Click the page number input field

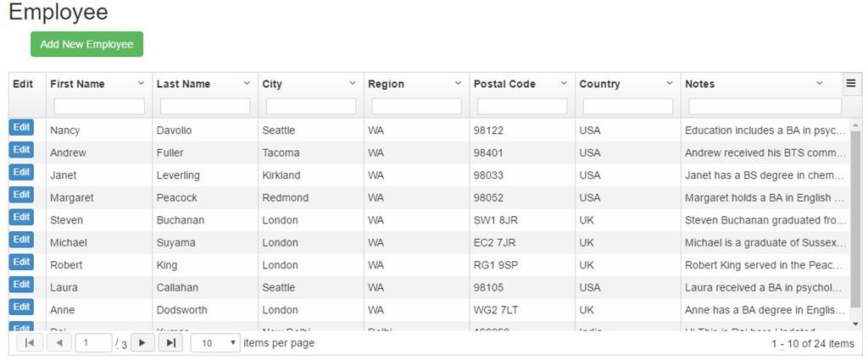[93, 343]
